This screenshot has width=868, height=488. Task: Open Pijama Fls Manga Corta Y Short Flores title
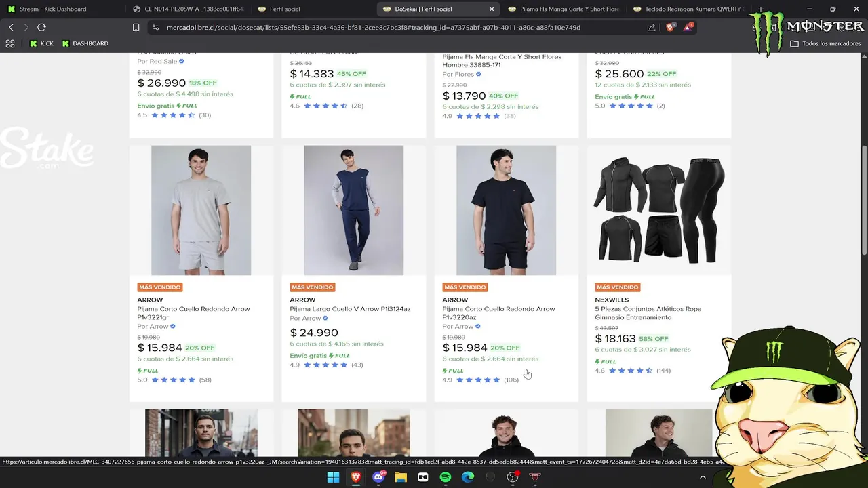[x=502, y=61]
